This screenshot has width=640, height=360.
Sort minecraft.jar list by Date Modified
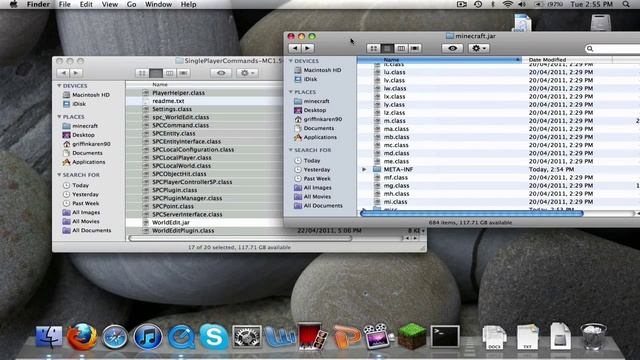(x=567, y=60)
